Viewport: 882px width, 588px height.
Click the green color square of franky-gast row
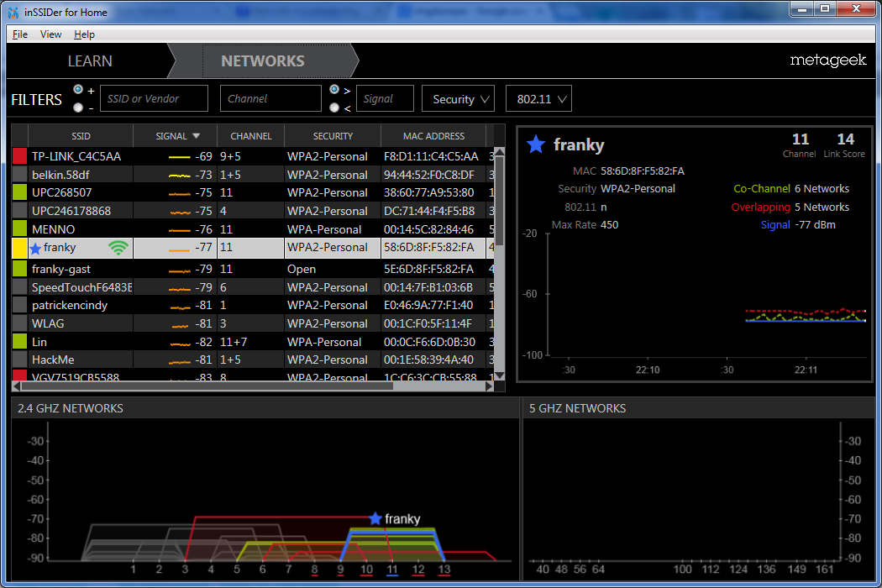click(19, 269)
